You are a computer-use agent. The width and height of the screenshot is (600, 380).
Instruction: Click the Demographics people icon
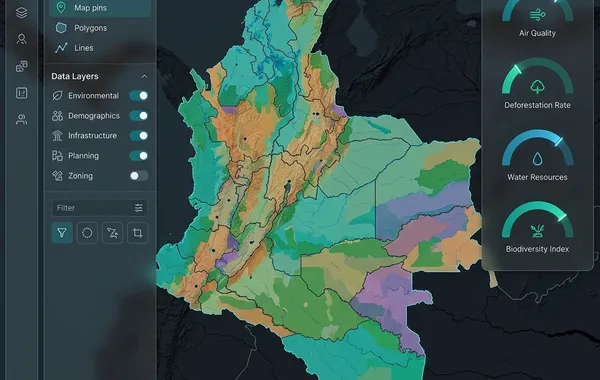click(x=57, y=116)
